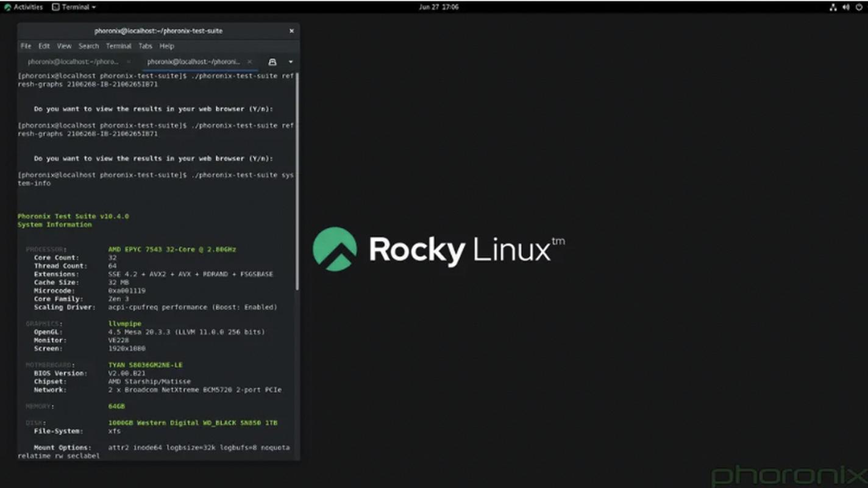Click the 'System Information' heading
Image resolution: width=868 pixels, height=488 pixels.
[x=55, y=224]
